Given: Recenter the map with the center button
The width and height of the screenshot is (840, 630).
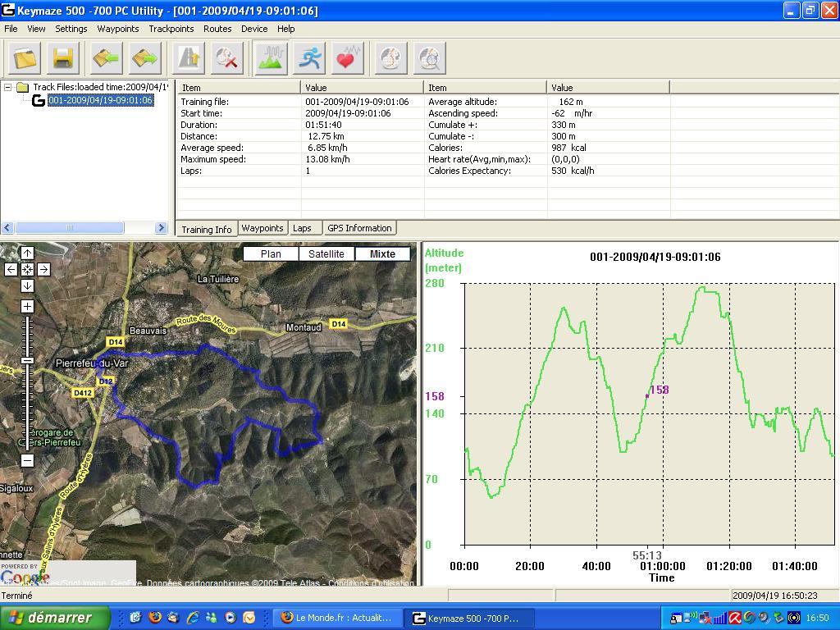Looking at the screenshot, I should (27, 269).
